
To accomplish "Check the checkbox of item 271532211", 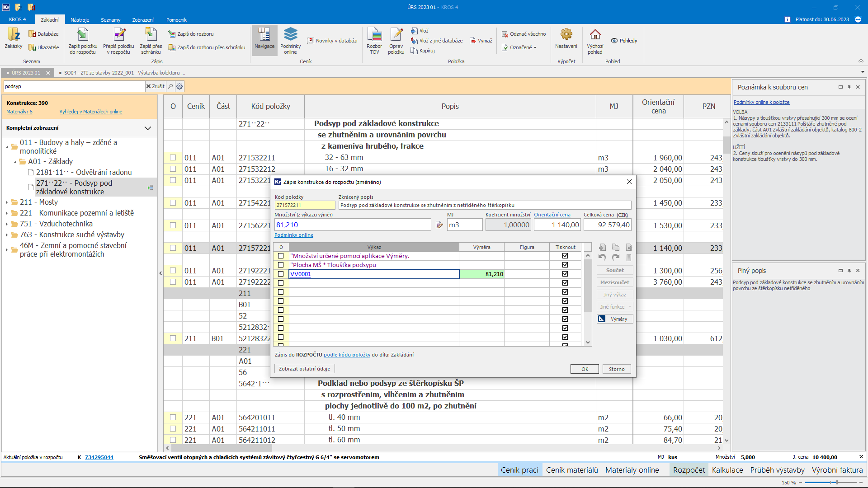I will point(173,158).
